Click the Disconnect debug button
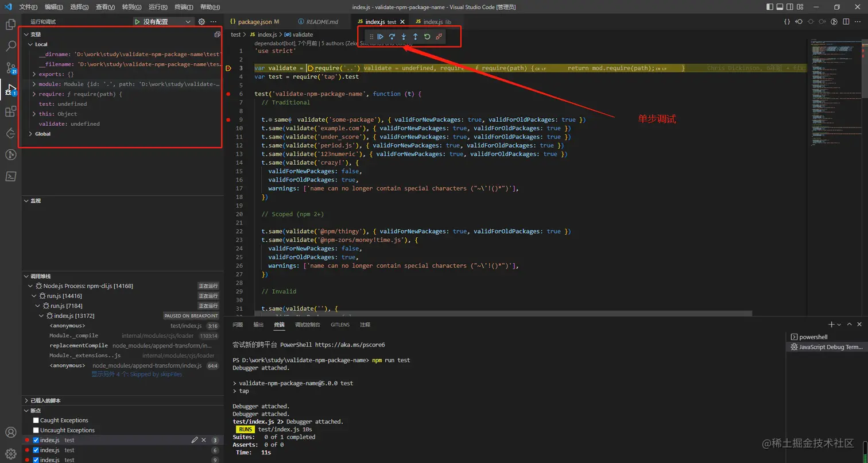Viewport: 868px width, 463px height. pos(439,37)
